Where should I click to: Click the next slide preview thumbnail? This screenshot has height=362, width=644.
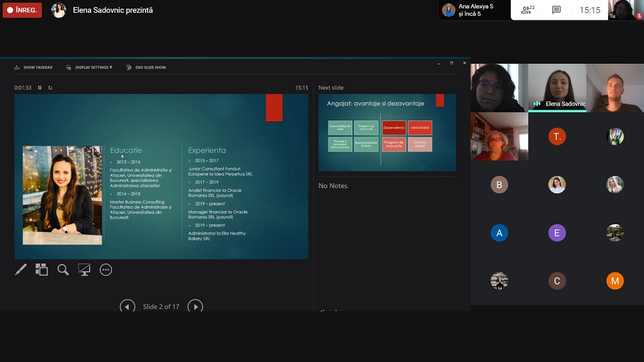pos(387,133)
